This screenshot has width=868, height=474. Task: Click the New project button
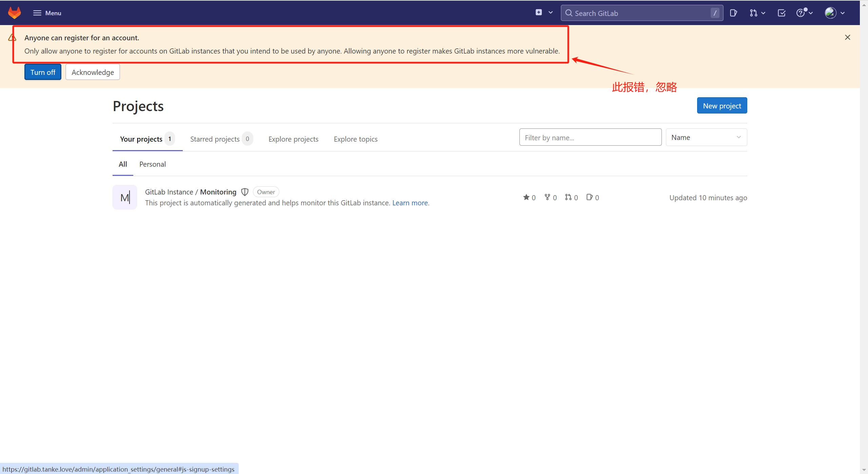pos(722,106)
